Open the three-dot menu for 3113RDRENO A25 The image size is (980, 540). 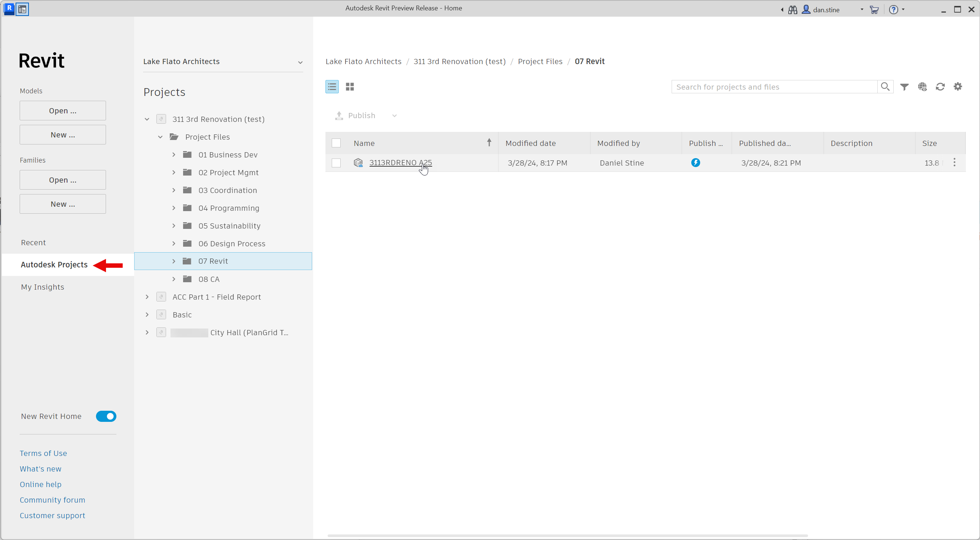(954, 163)
